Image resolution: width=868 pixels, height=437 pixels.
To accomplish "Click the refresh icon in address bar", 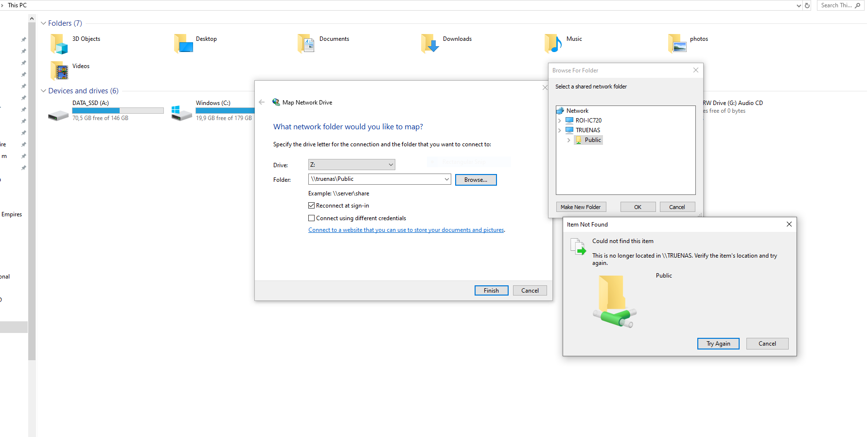I will pyautogui.click(x=807, y=6).
